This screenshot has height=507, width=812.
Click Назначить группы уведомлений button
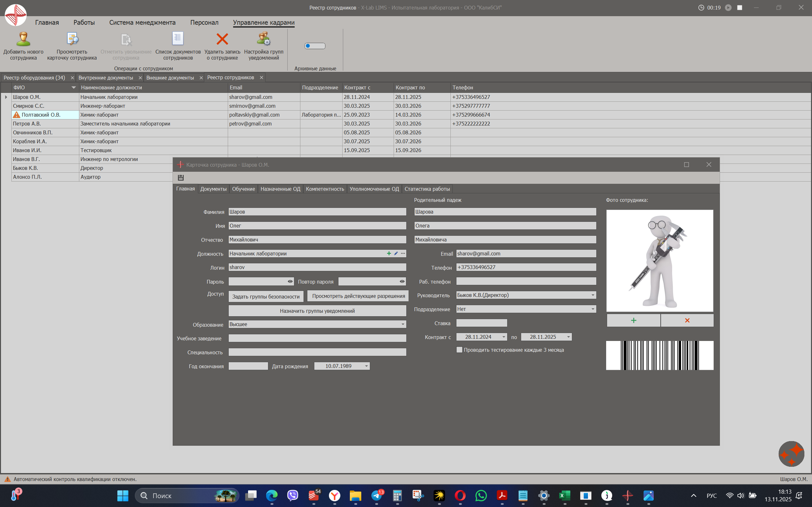point(317,311)
